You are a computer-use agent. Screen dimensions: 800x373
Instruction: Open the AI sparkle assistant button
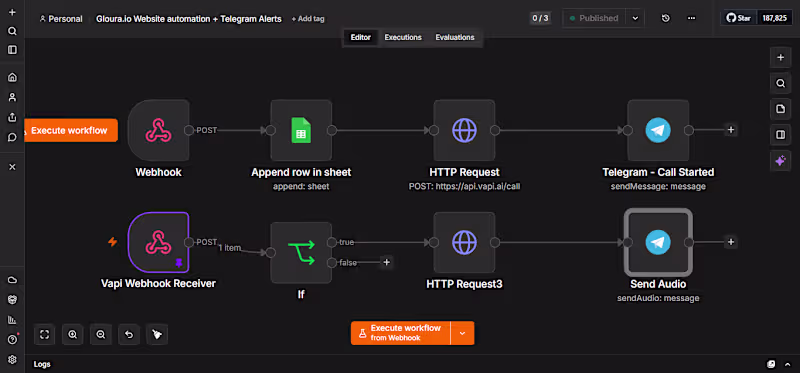click(x=780, y=161)
